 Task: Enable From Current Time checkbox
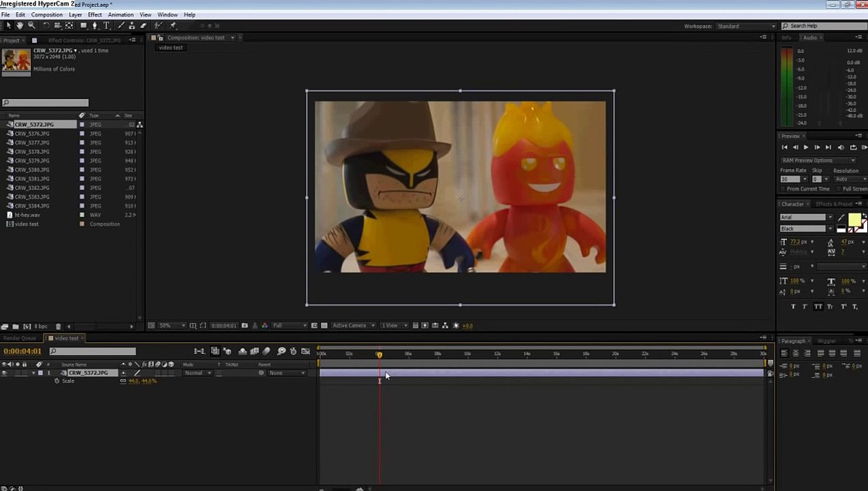783,189
